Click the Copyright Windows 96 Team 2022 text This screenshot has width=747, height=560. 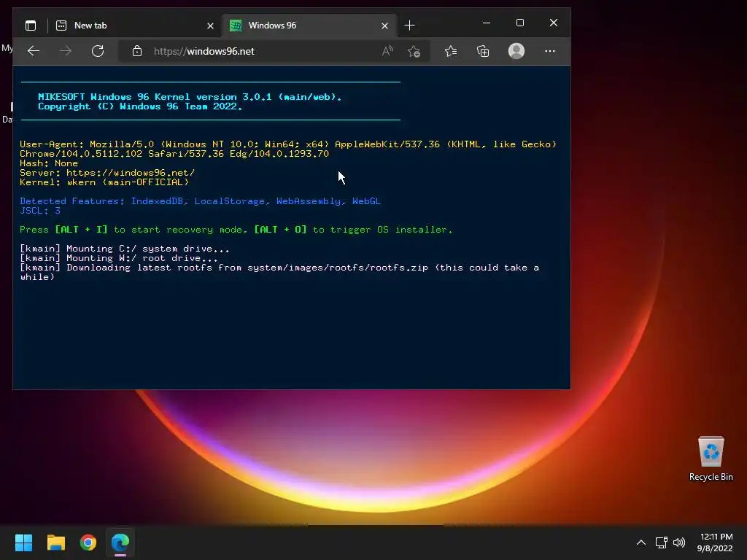tap(140, 106)
